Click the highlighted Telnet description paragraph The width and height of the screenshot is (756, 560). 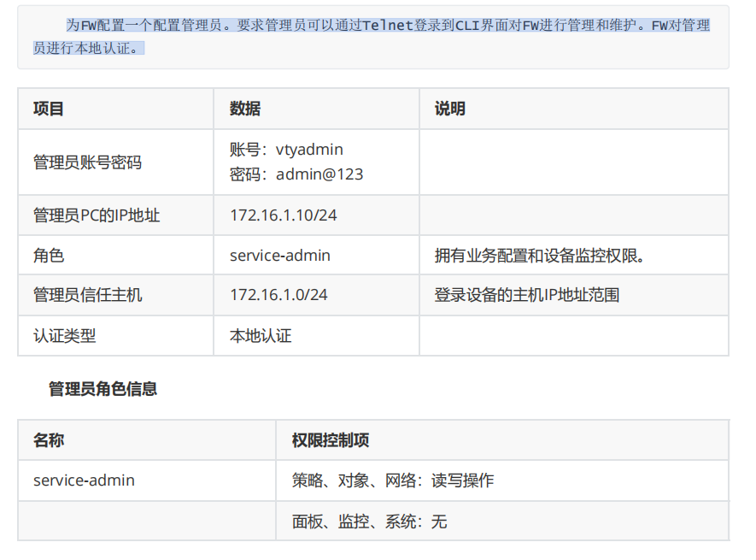372,36
